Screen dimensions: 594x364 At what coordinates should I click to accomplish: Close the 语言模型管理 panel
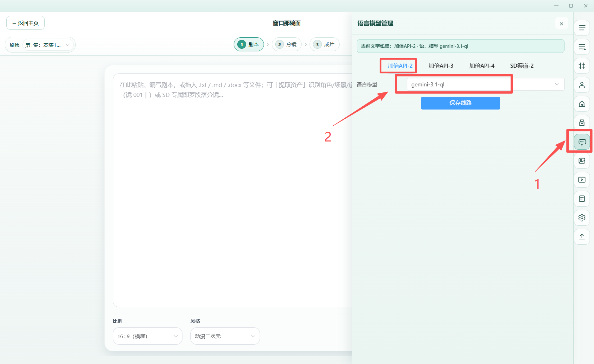tap(561, 24)
